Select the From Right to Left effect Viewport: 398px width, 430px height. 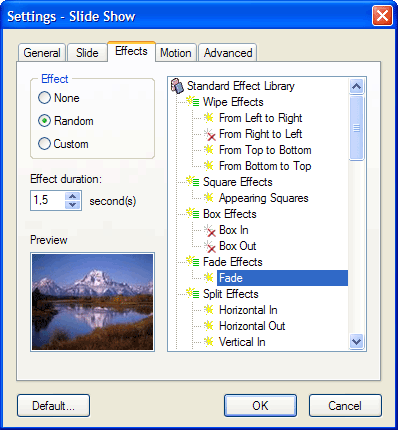click(x=260, y=134)
